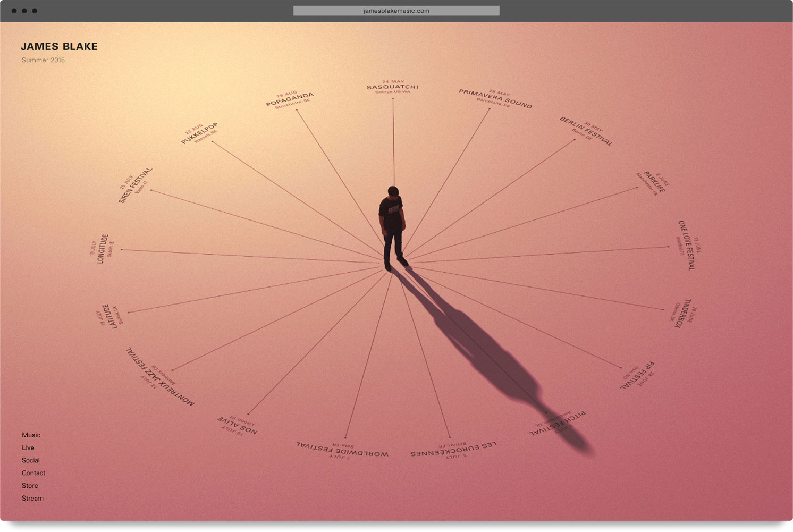Select the Siren Festival label

[x=136, y=185]
